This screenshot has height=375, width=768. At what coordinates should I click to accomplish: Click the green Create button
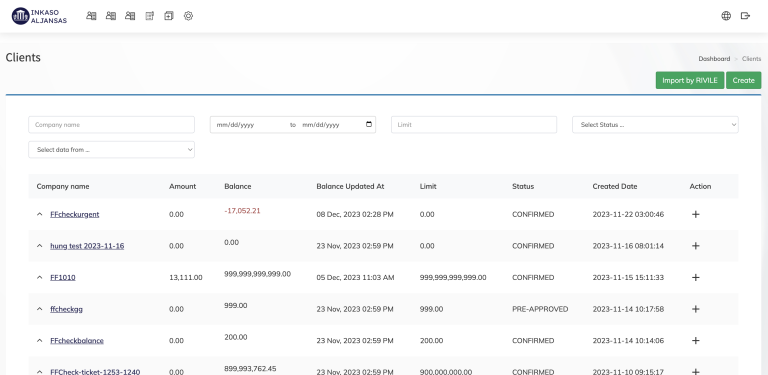point(743,80)
